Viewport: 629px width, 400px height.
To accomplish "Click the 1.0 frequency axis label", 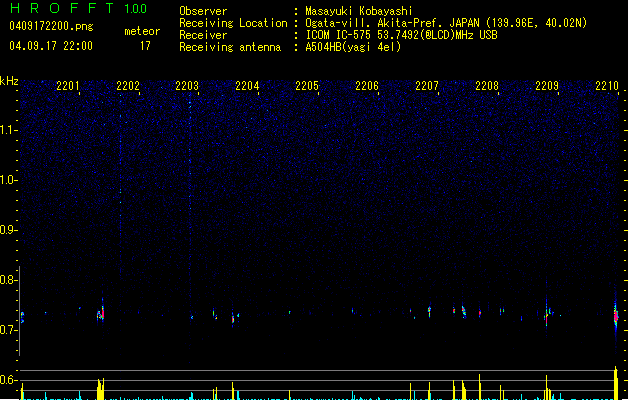I will pos(8,180).
